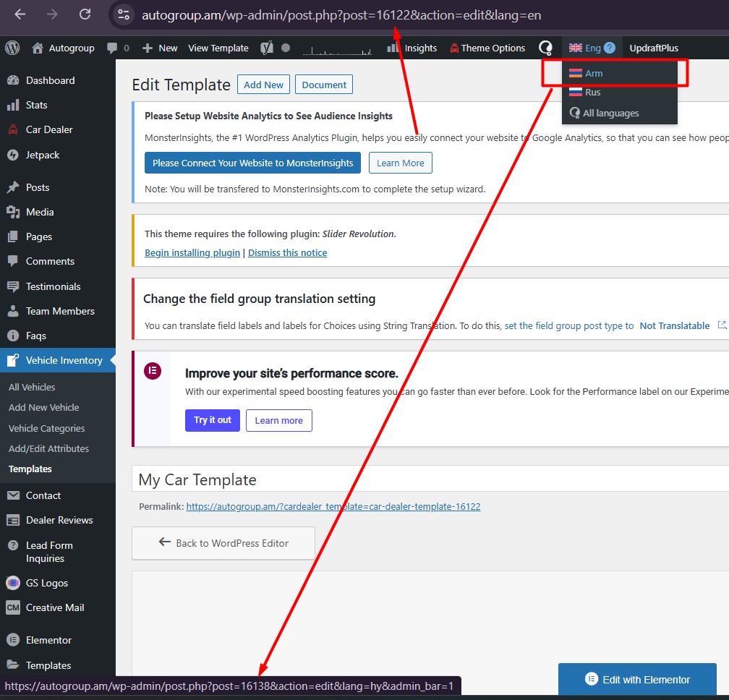
Task: Click the Begin installing plugin link
Action: pyautogui.click(x=192, y=253)
